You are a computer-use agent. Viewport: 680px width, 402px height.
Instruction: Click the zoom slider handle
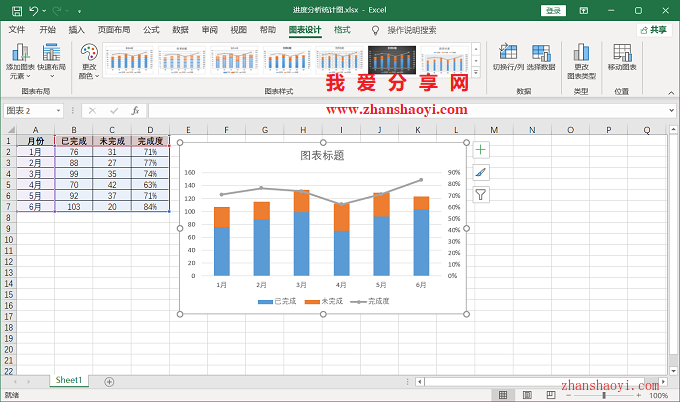click(604, 395)
